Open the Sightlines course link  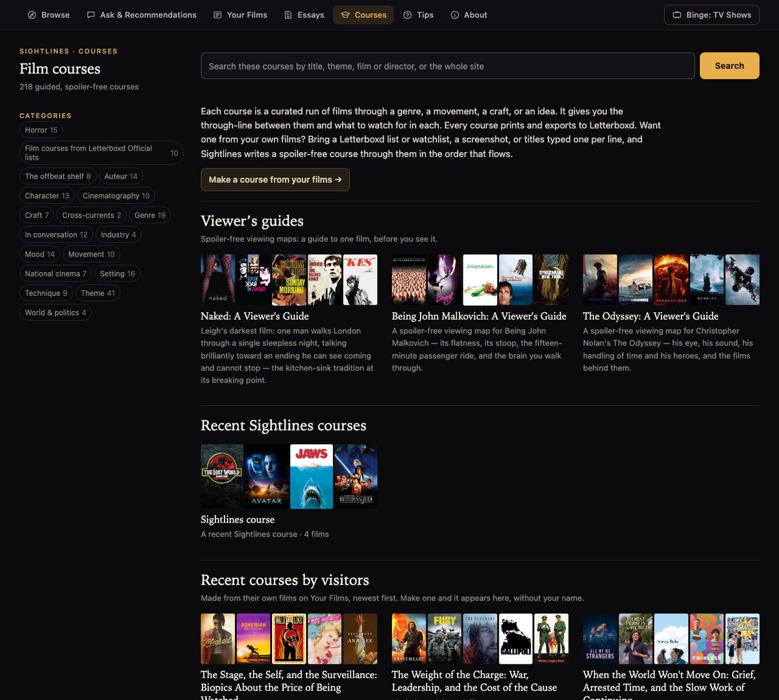click(x=238, y=519)
